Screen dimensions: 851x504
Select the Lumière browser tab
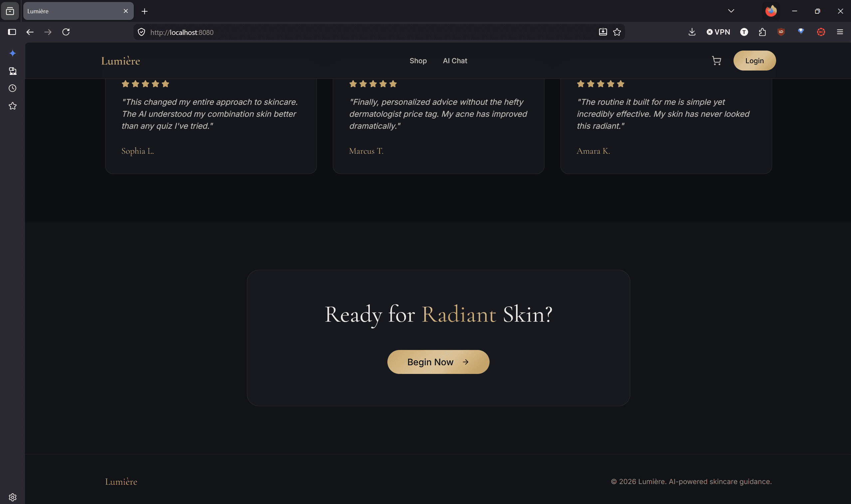pyautogui.click(x=79, y=11)
